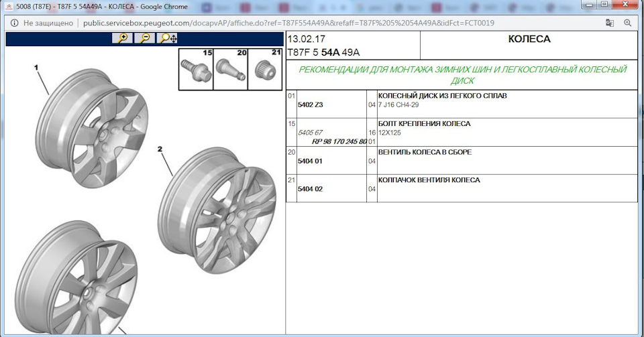Close the Chrome popup window
This screenshot has width=644, height=337.
click(x=625, y=4)
